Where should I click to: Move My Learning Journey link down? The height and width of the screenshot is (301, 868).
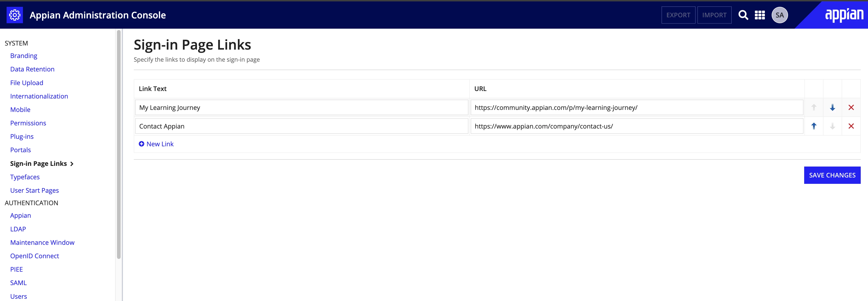tap(832, 108)
